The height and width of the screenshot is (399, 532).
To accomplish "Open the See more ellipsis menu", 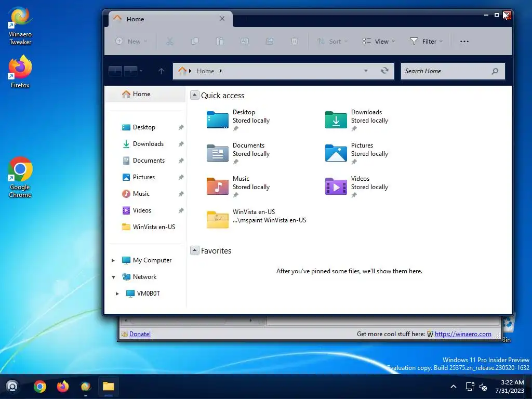I will pos(464,42).
